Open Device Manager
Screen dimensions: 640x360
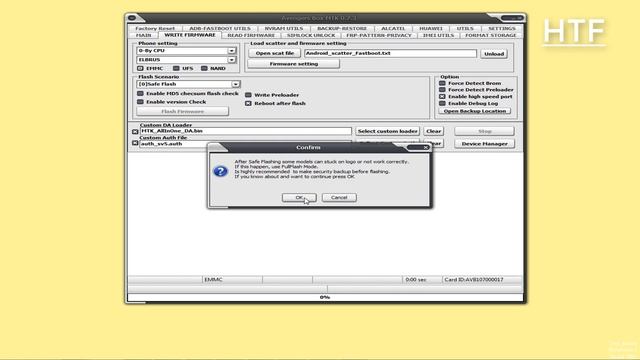tap(484, 144)
